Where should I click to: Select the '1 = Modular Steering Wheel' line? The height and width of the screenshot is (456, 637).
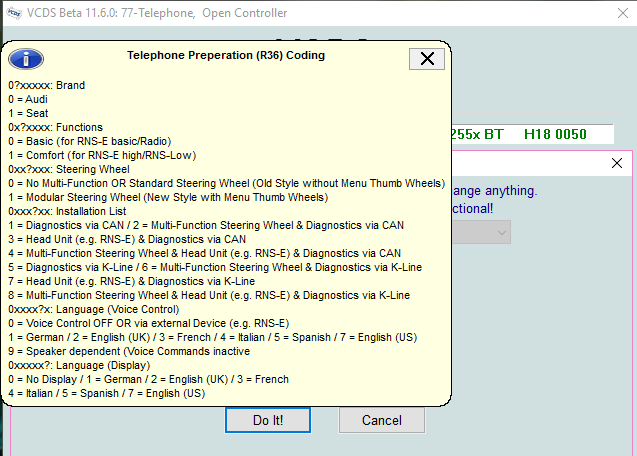(x=168, y=197)
